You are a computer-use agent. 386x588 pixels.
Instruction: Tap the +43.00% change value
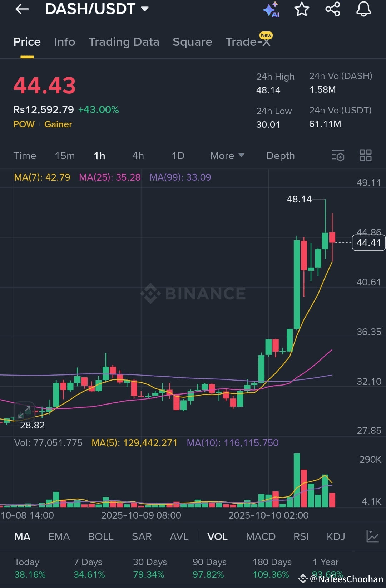98,109
